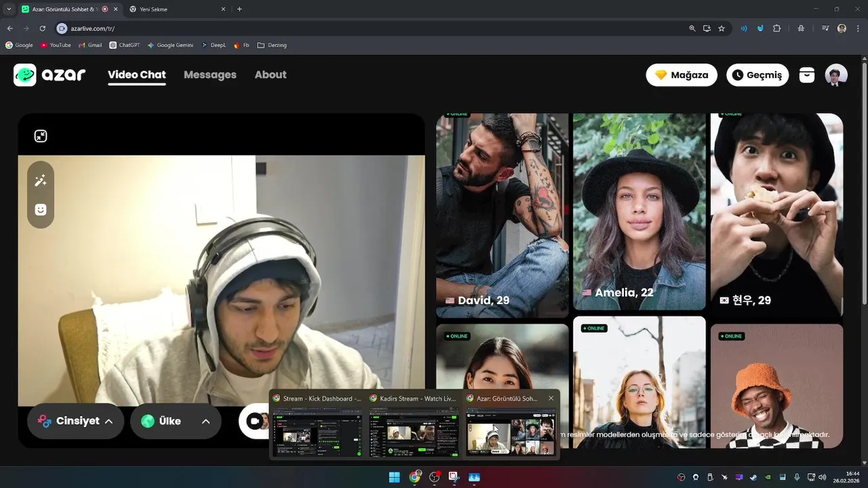Image resolution: width=868 pixels, height=488 pixels.
Task: Open the DeepL bookmark
Action: pyautogui.click(x=214, y=45)
